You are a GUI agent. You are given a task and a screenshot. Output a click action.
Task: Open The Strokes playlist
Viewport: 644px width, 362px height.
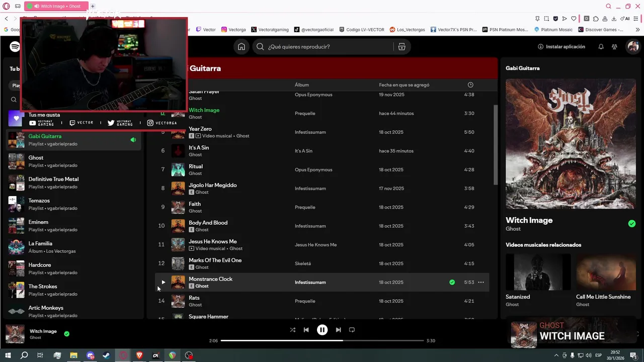point(73,290)
